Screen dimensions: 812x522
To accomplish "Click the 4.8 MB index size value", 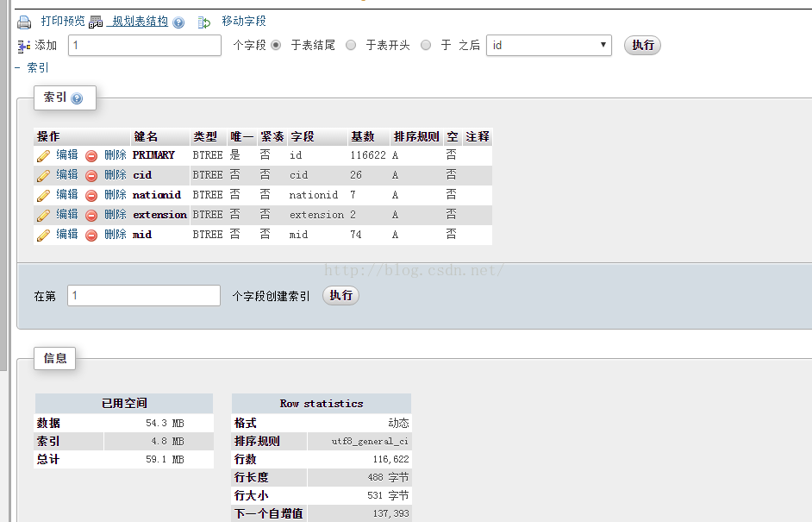I will [x=168, y=441].
